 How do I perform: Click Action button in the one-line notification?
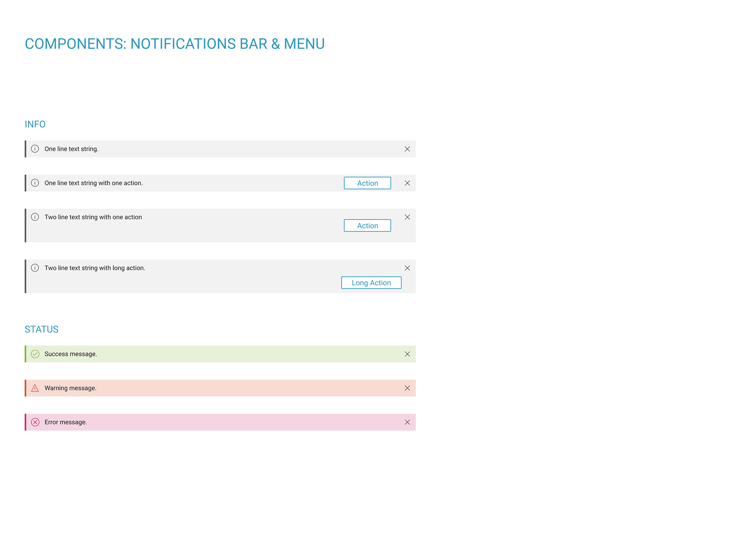point(367,183)
